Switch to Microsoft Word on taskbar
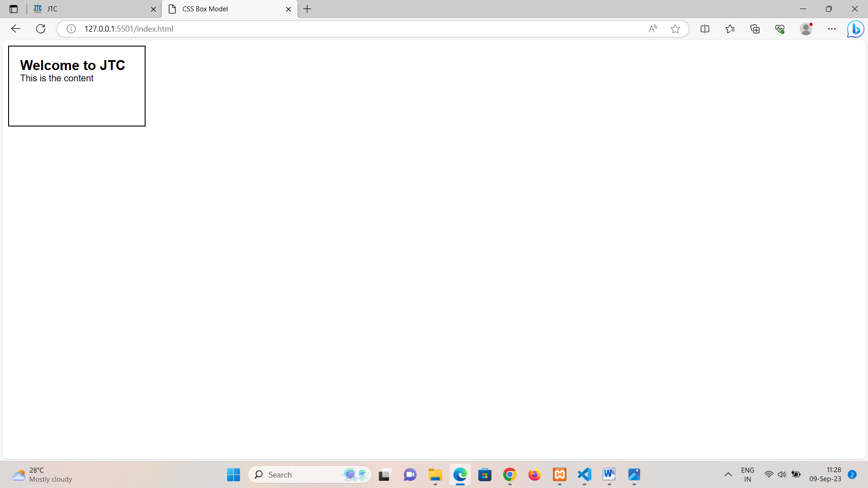This screenshot has width=868, height=488. (609, 475)
